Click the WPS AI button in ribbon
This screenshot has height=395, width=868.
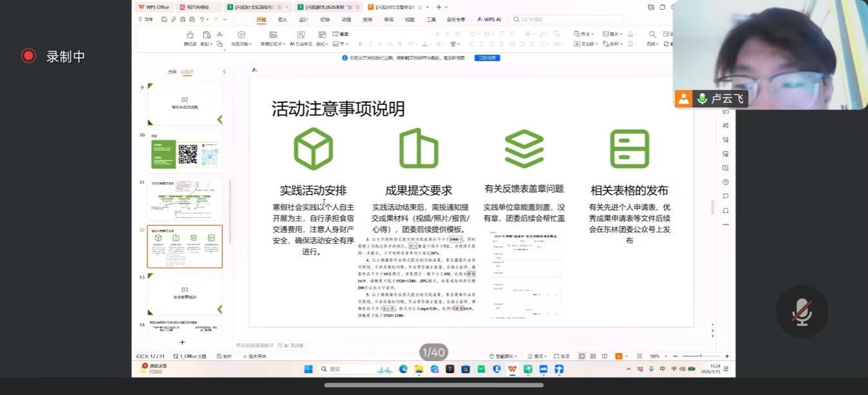(x=489, y=19)
